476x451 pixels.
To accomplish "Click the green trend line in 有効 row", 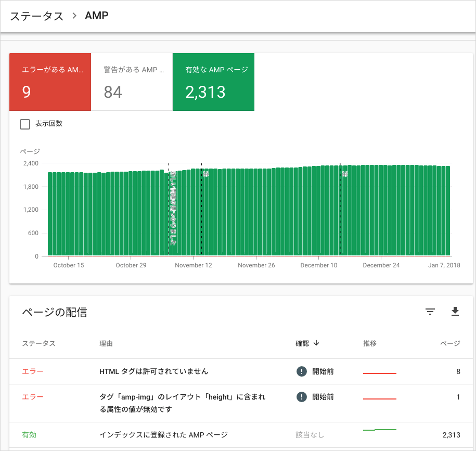I will 379,430.
